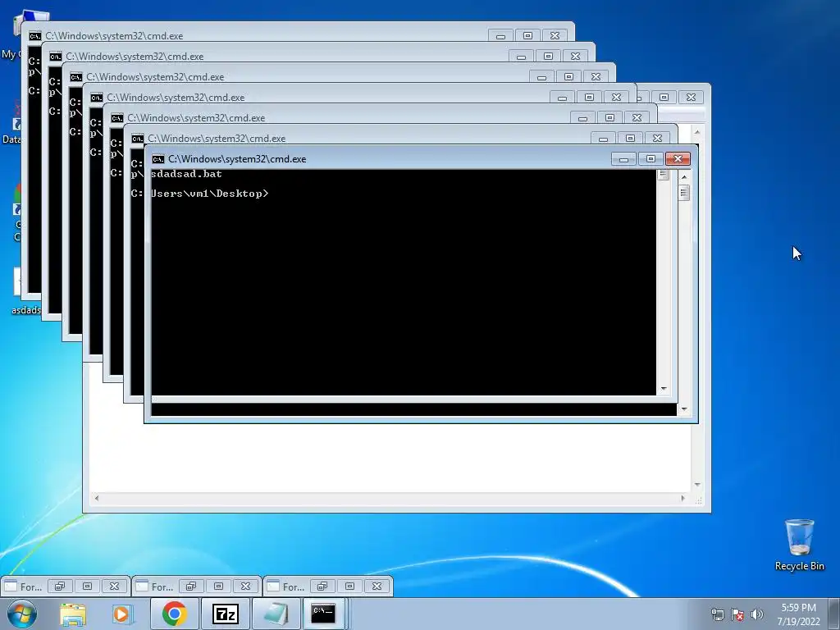Launch Windows Media Player from taskbar

tap(122, 614)
